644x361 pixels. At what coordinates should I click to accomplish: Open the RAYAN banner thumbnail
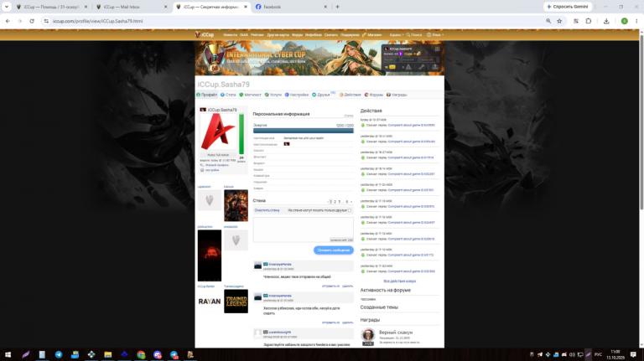coord(210,302)
